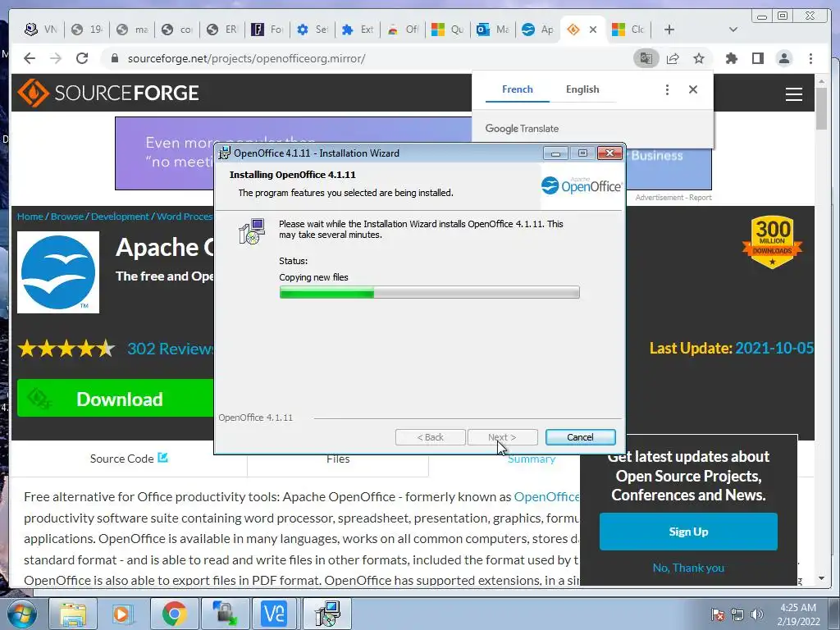
Task: Go back in Chrome
Action: (x=30, y=58)
